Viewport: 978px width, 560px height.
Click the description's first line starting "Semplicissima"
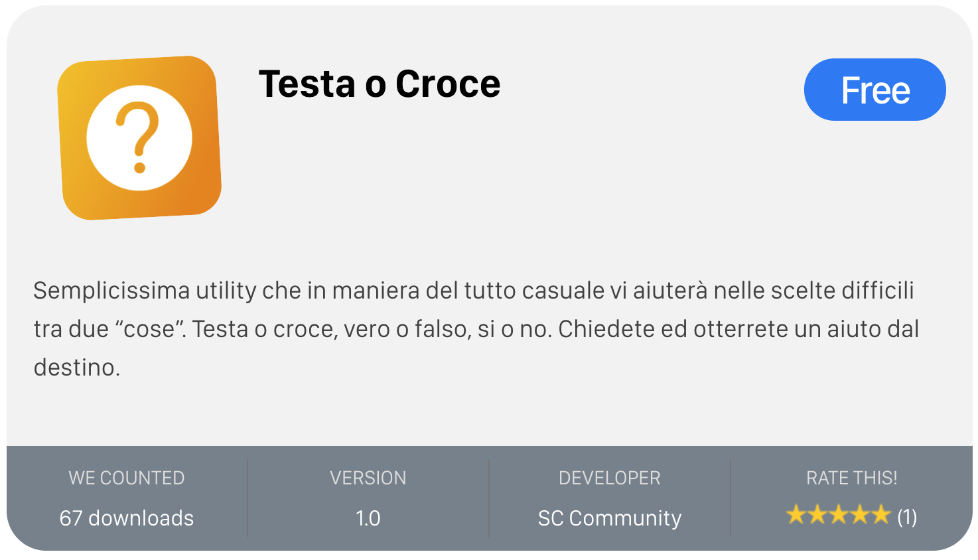click(473, 291)
